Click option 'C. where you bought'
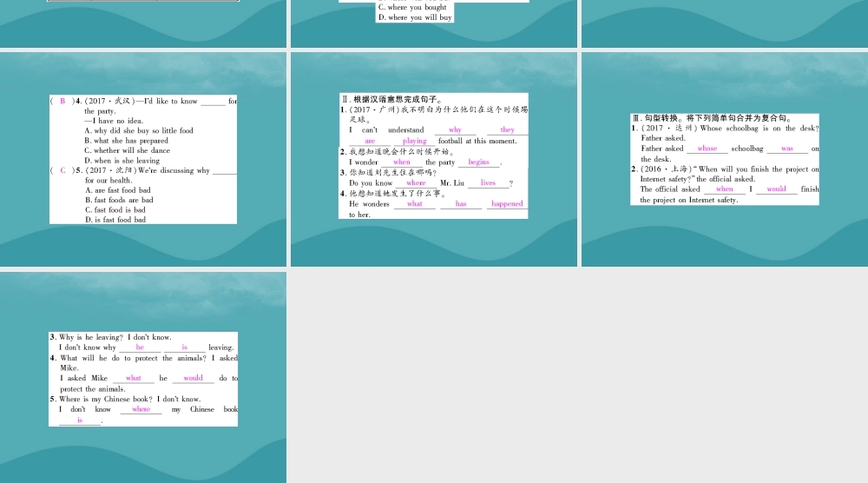Viewport: 868px width, 483px height. pyautogui.click(x=412, y=7)
